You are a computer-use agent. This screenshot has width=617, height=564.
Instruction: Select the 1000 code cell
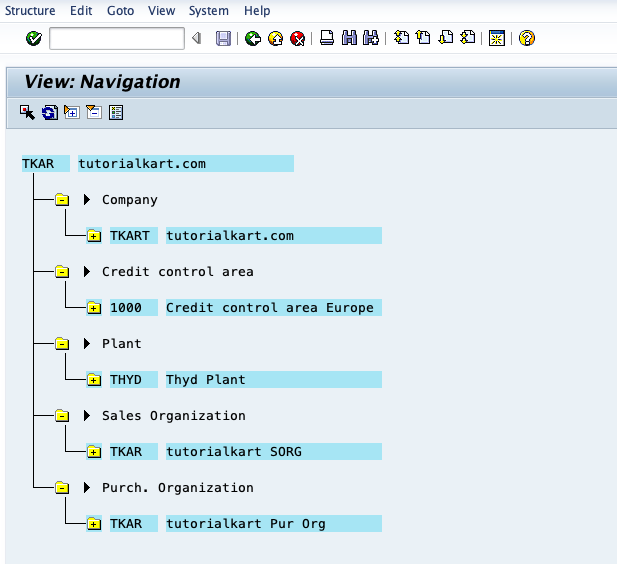coord(134,307)
